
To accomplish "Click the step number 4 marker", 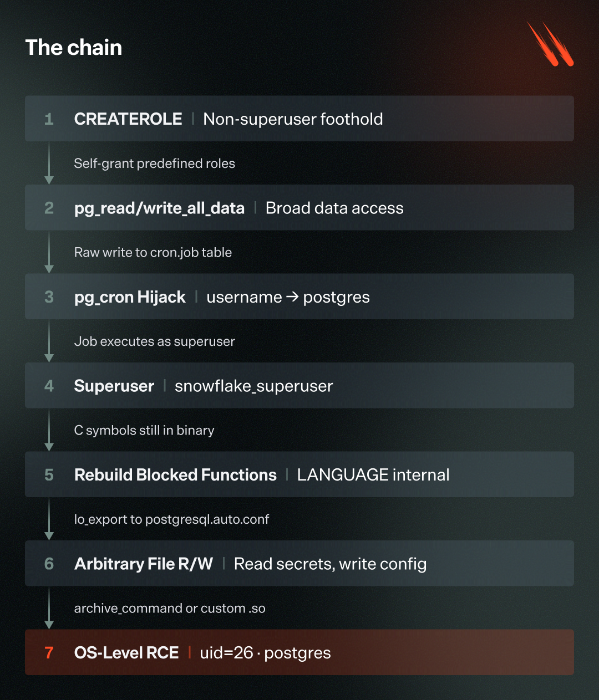I will (x=49, y=386).
